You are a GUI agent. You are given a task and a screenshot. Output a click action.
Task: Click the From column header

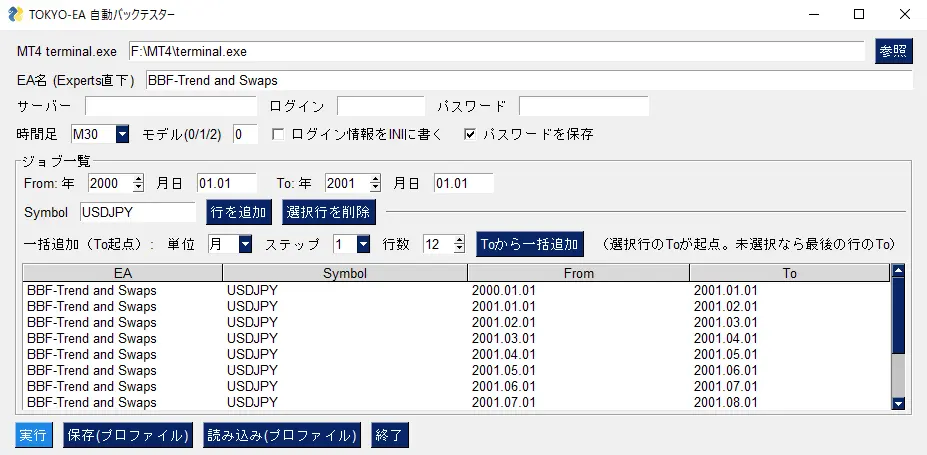click(579, 273)
